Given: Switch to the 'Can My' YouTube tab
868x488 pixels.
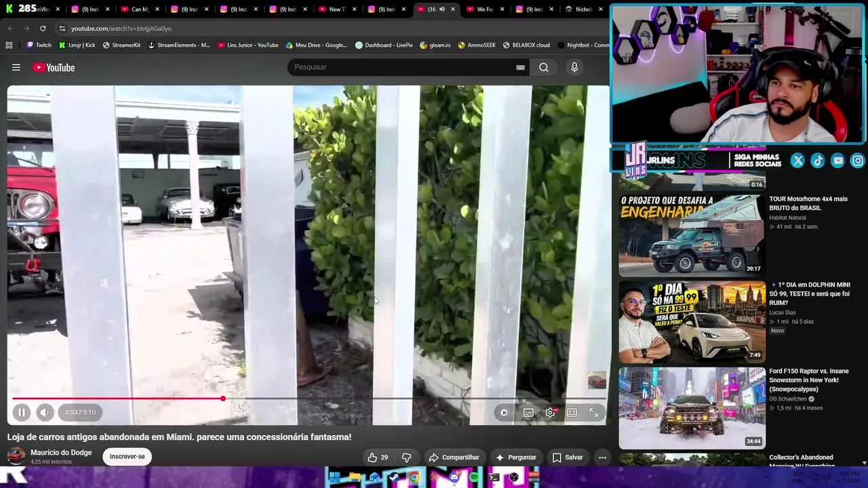Looking at the screenshot, I should pyautogui.click(x=141, y=9).
